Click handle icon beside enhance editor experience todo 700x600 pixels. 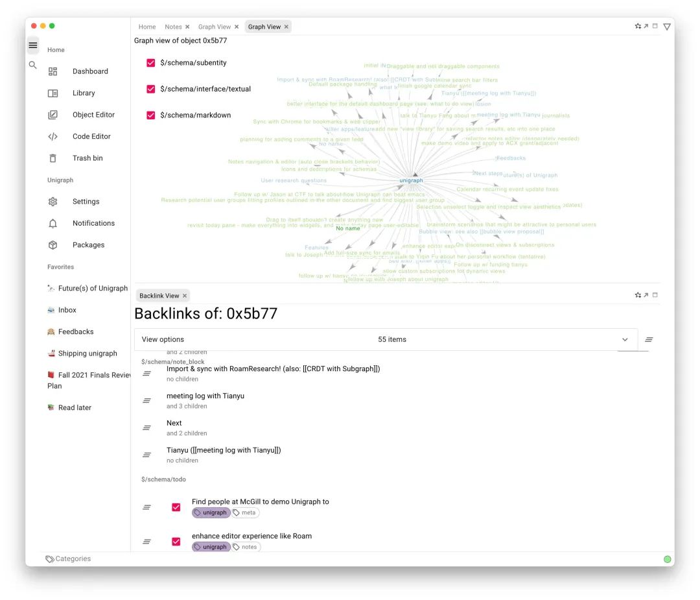click(146, 542)
